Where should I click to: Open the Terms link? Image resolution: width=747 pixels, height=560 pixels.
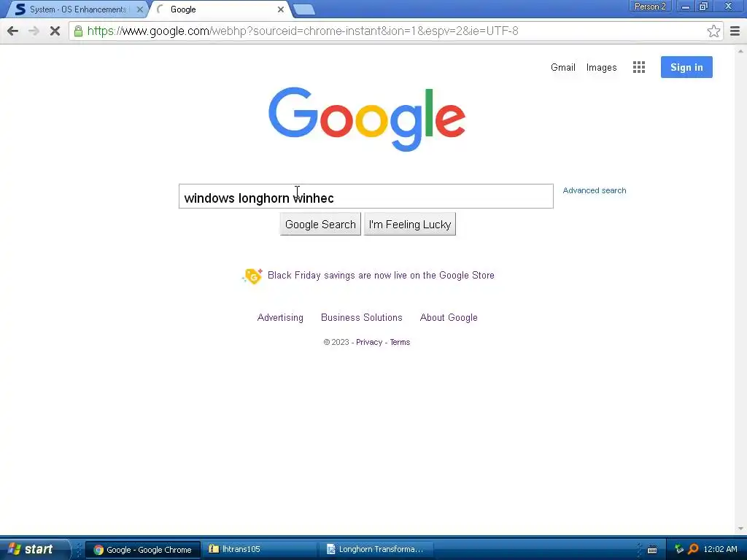[x=400, y=343]
